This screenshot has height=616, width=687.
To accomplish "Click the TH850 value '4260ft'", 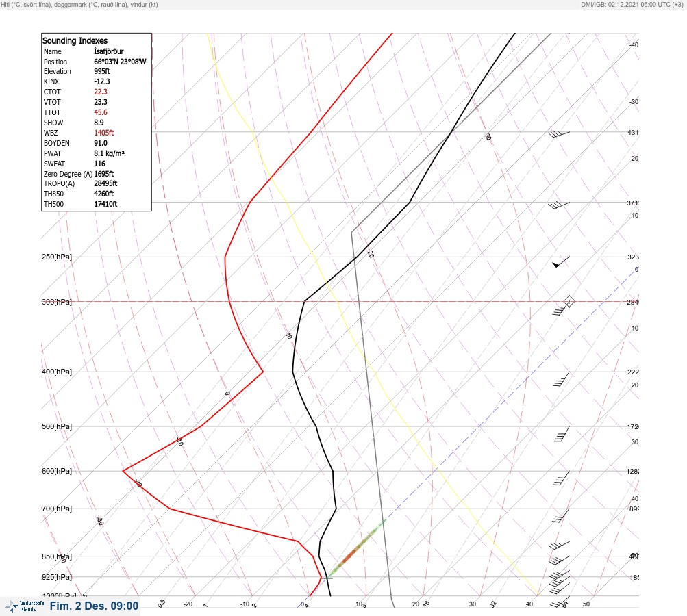I will pyautogui.click(x=104, y=194).
